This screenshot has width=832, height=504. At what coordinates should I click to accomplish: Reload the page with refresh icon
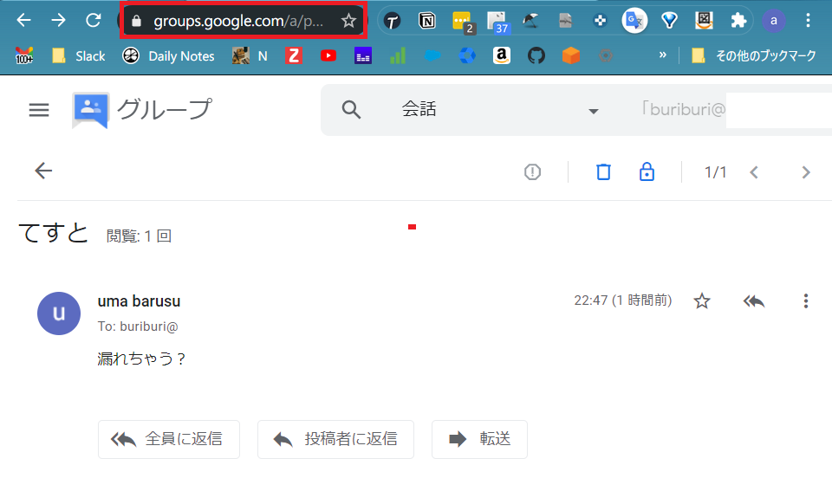94,21
